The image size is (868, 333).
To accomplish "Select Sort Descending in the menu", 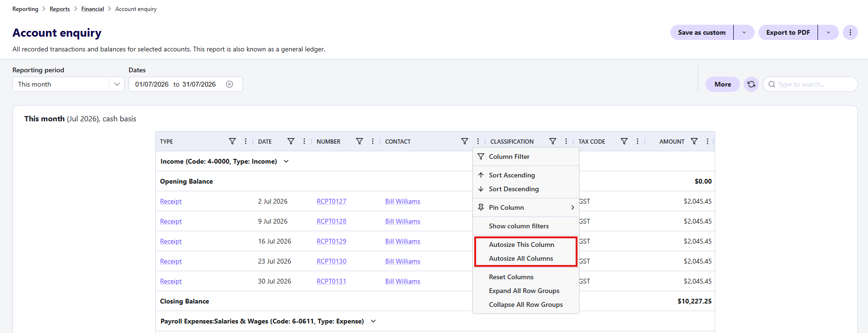I will tap(526, 189).
